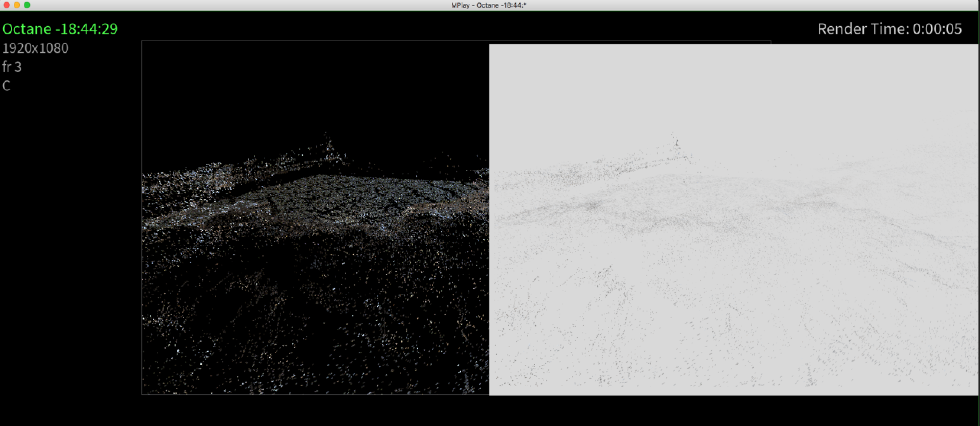
Task: Click the light gray overlay render image
Action: point(734,220)
